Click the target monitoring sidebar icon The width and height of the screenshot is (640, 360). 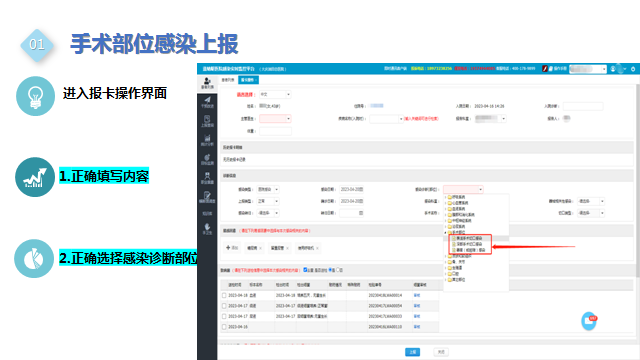pyautogui.click(x=207, y=159)
